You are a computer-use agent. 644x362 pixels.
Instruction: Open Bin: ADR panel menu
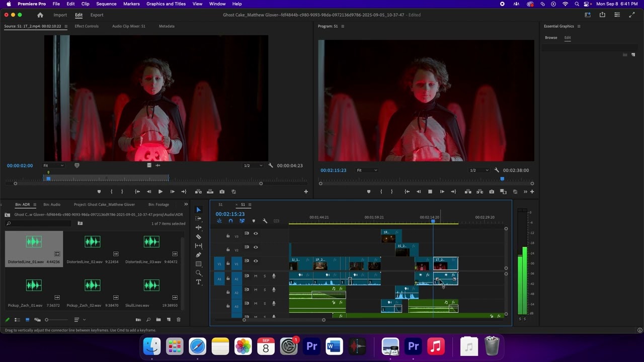34,205
